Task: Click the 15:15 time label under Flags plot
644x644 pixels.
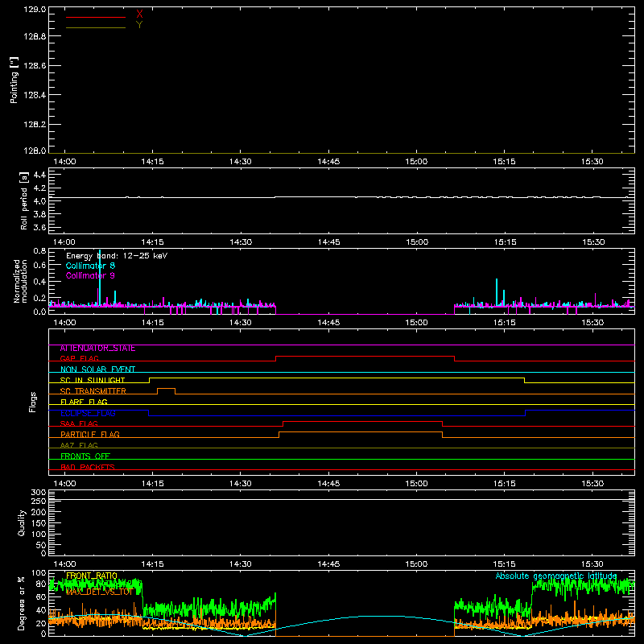Action: [505, 484]
